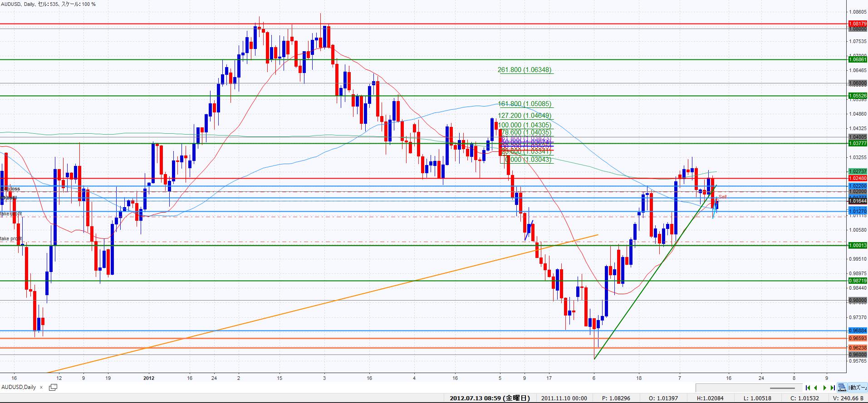This screenshot has width=868, height=403.
Task: Click the gray 0.98000 level label
Action: (857, 300)
